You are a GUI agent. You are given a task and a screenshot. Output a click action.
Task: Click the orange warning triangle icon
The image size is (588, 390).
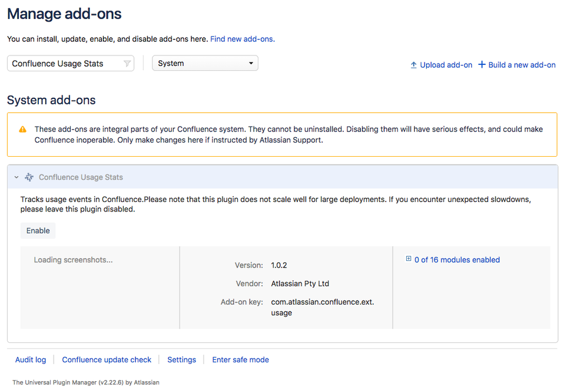[x=22, y=129]
